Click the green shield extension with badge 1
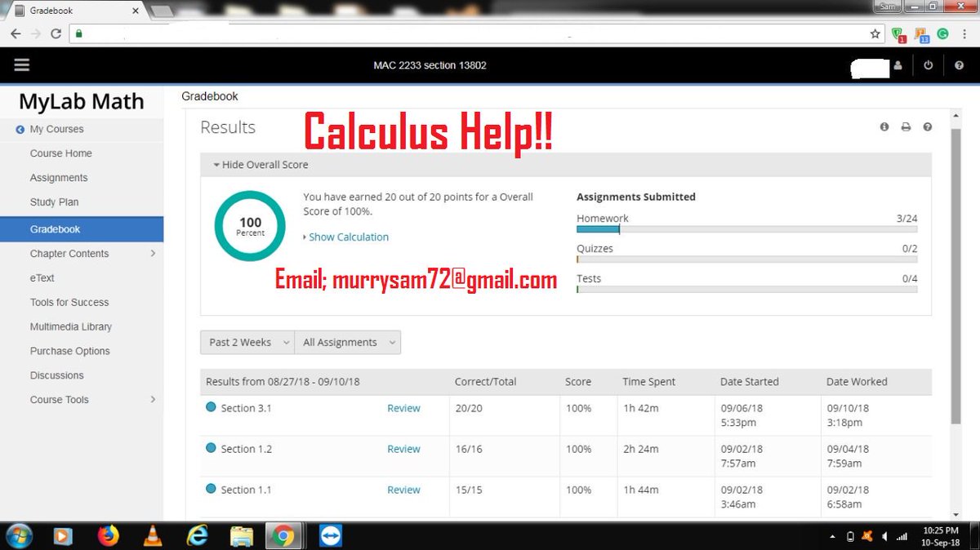 [x=899, y=35]
